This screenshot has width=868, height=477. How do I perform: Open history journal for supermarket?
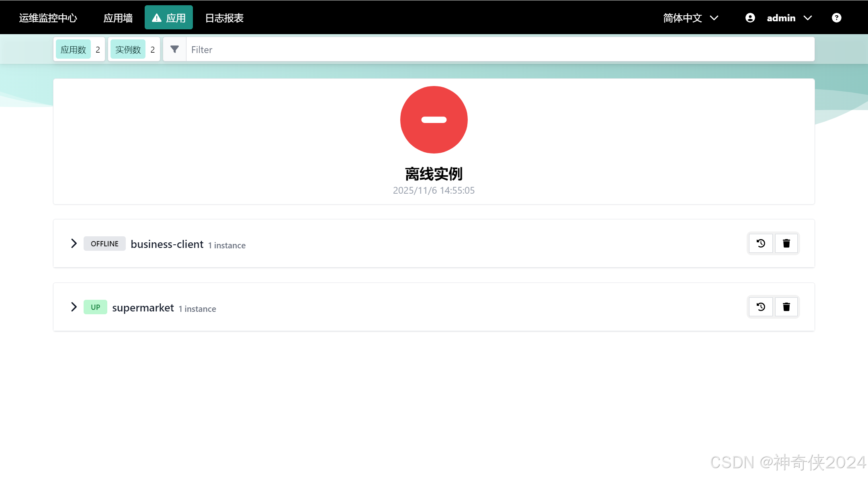[761, 307]
